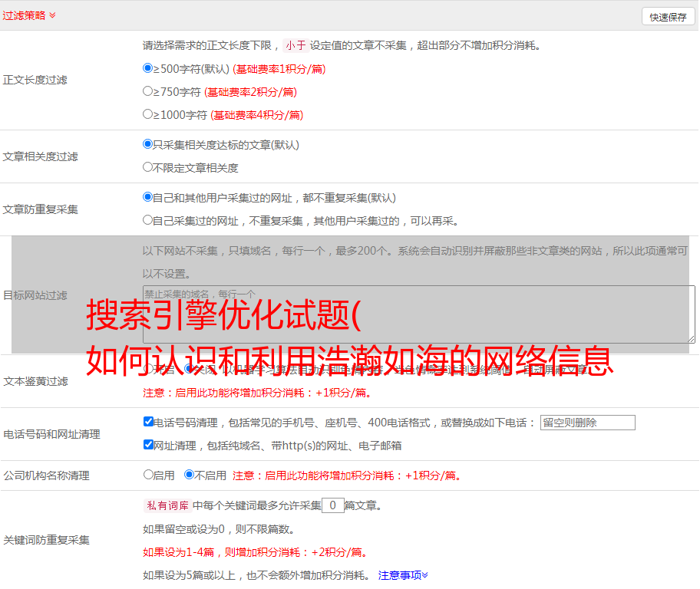The image size is (700, 589).
Task: Select the ≥500字符 length option
Action: [148, 68]
